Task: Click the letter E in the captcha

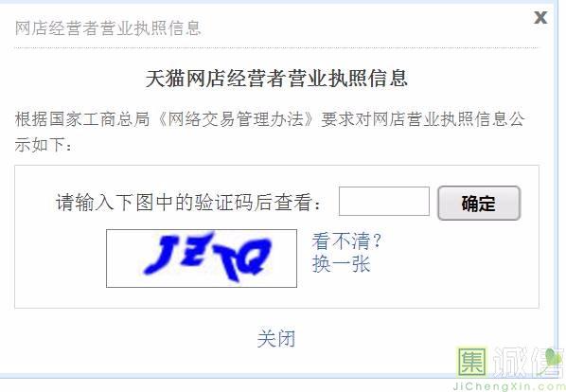Action: point(193,251)
